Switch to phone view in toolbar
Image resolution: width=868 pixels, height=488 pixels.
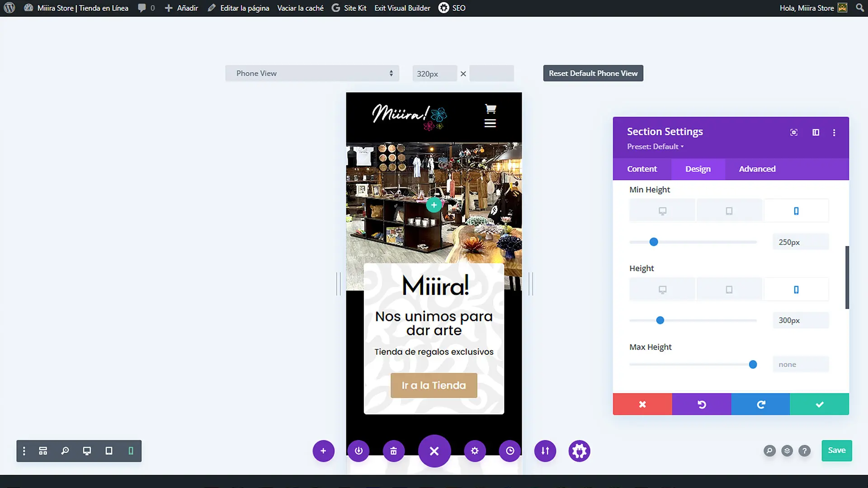tap(131, 451)
